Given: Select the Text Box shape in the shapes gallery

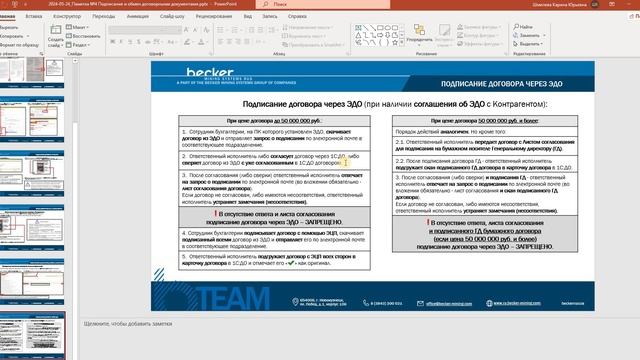Looking at the screenshot, I should [358, 28].
